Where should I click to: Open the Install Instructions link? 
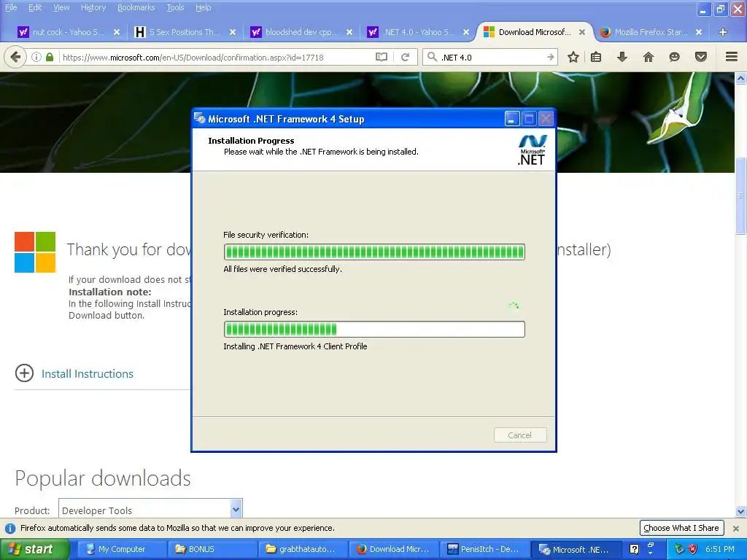click(88, 374)
